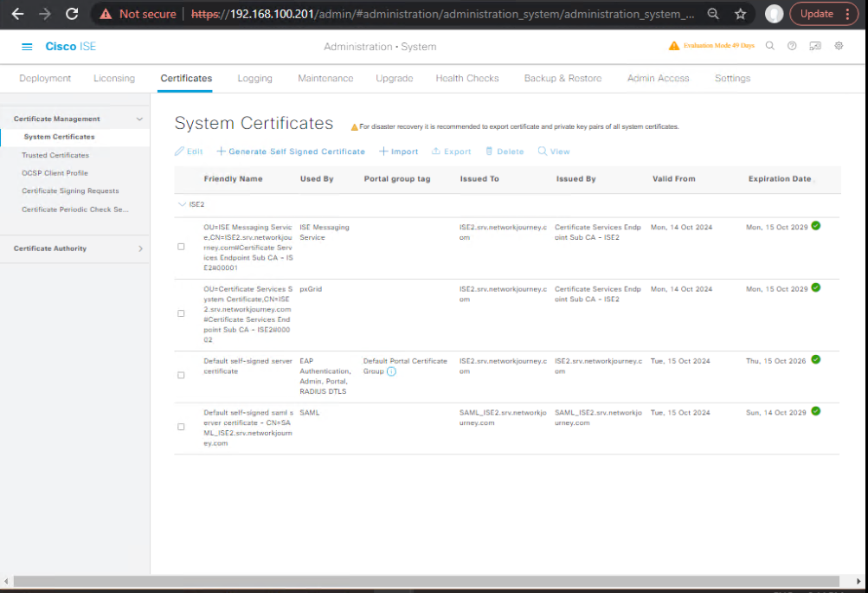Screen dimensions: 868x593
Task: Switch to the Backup & Restore tab
Action: pos(563,78)
